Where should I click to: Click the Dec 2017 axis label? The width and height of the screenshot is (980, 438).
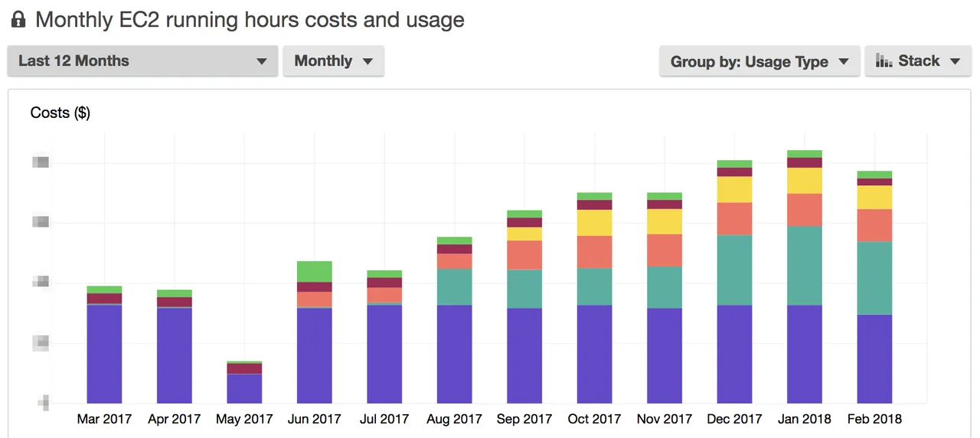click(x=735, y=419)
